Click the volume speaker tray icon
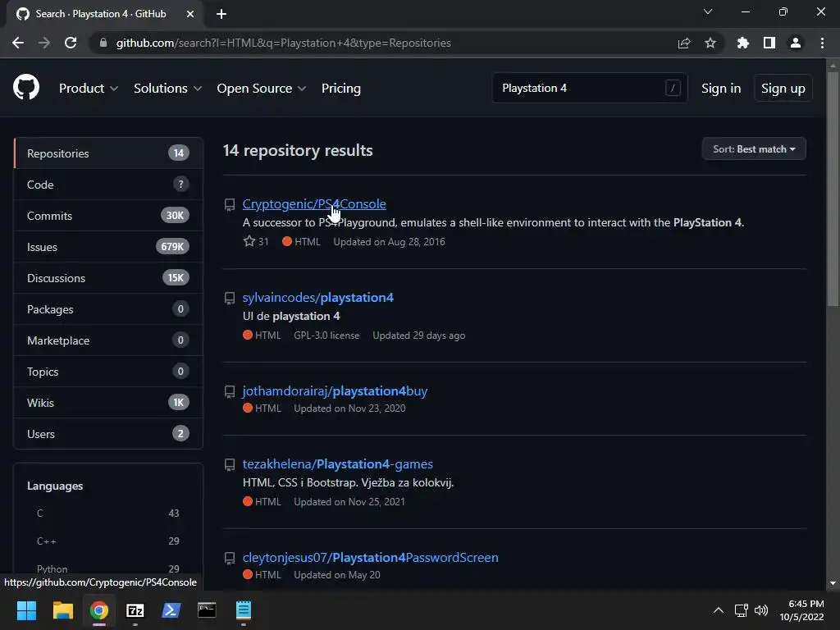This screenshot has height=630, width=840. pos(761,610)
